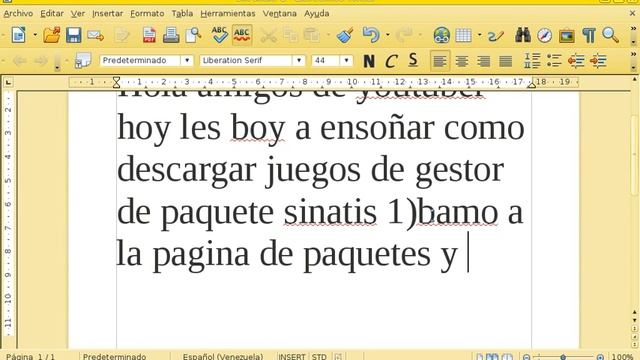Show hidden formatting toolbar buttons chevron

(x=633, y=54)
